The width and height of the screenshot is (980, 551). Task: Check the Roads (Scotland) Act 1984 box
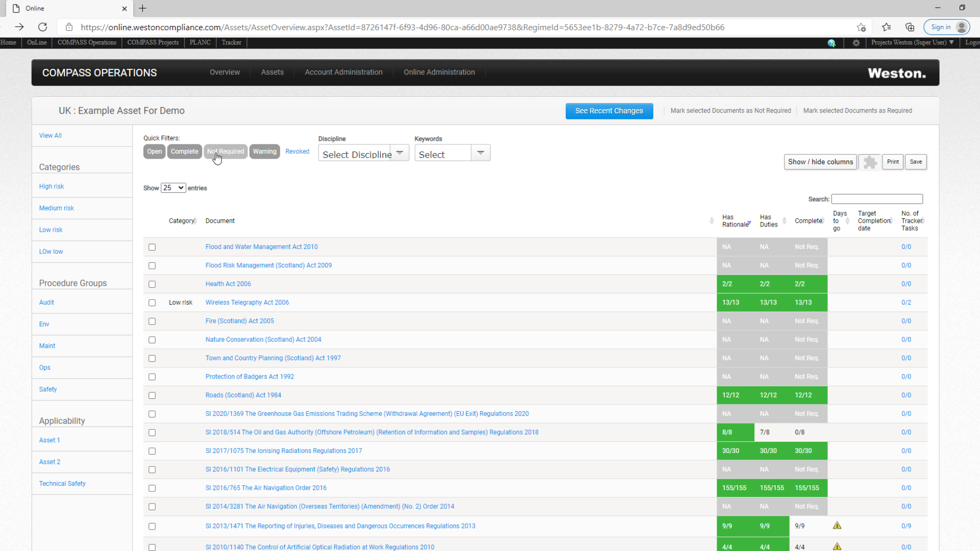(x=152, y=395)
